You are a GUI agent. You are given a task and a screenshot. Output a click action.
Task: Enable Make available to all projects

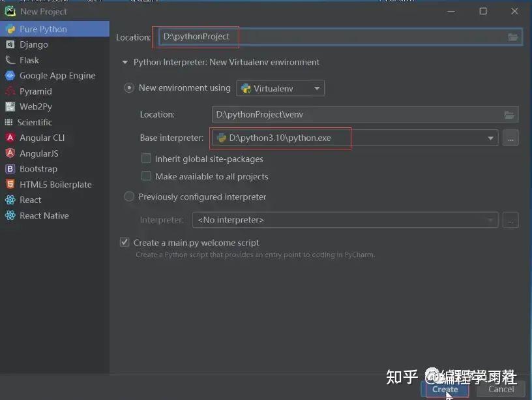146,176
